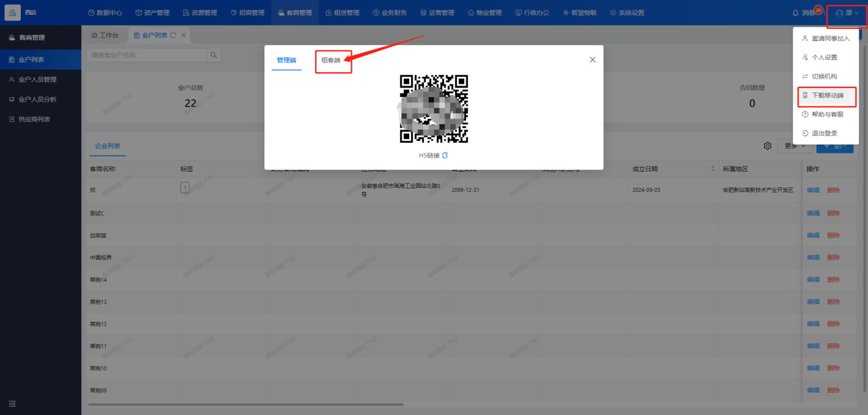Click 编辑 for the 菜狗10 row
The width and height of the screenshot is (868, 415).
tap(813, 368)
